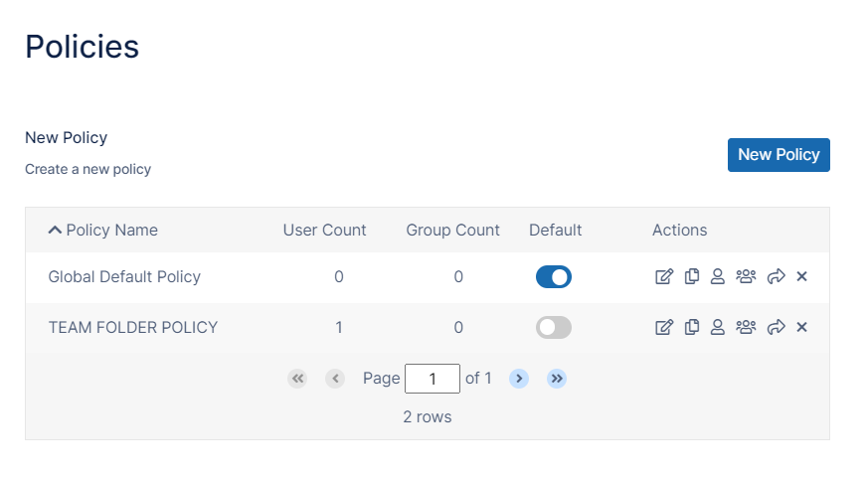Manage groups for TEAM FOLDER POLICY
This screenshot has height=478, width=868.
click(x=746, y=327)
